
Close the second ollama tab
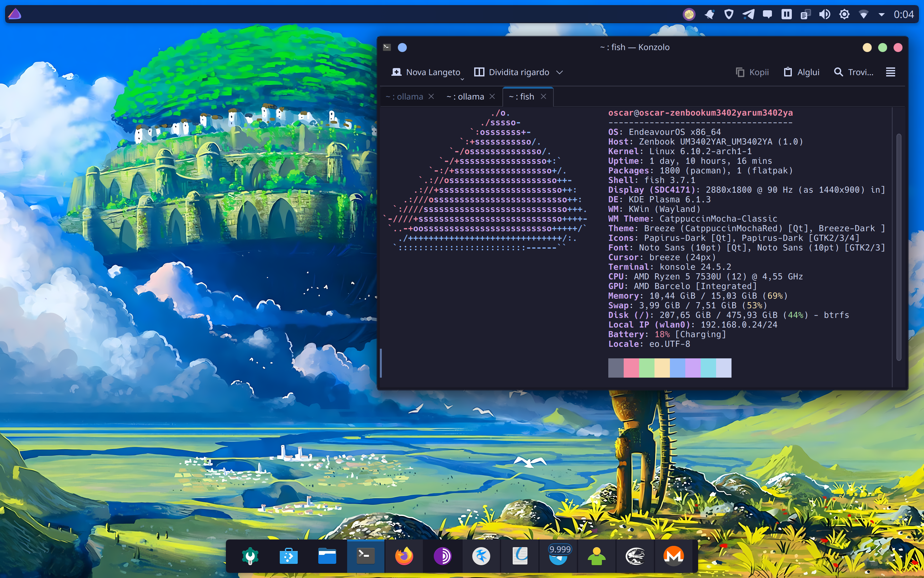click(x=492, y=96)
